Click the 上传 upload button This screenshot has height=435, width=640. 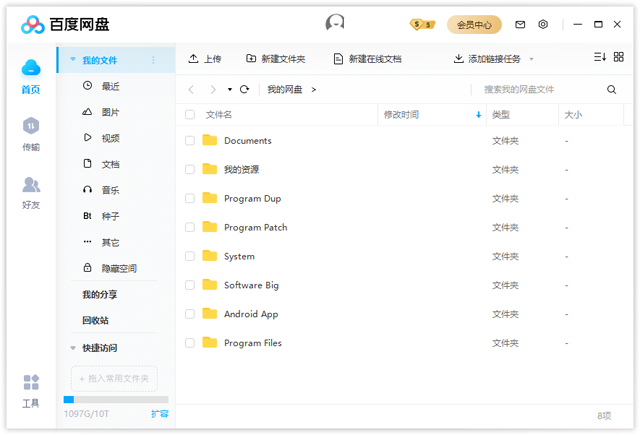[205, 59]
